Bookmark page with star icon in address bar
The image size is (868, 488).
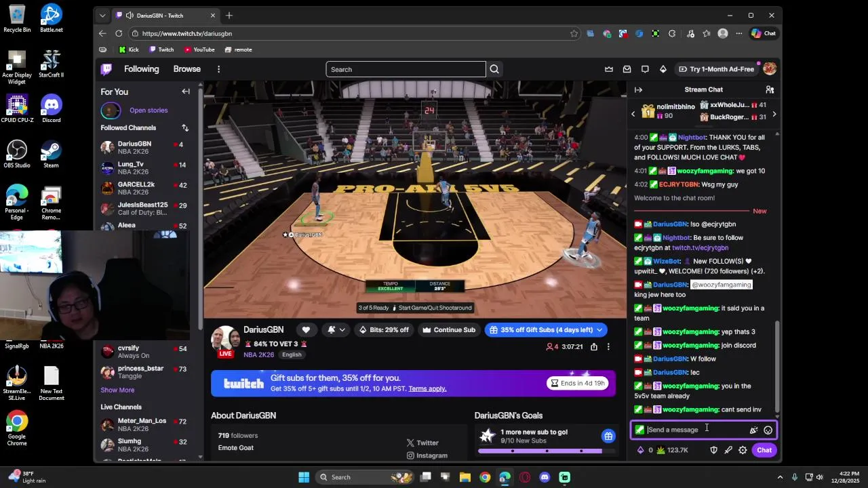pos(574,33)
